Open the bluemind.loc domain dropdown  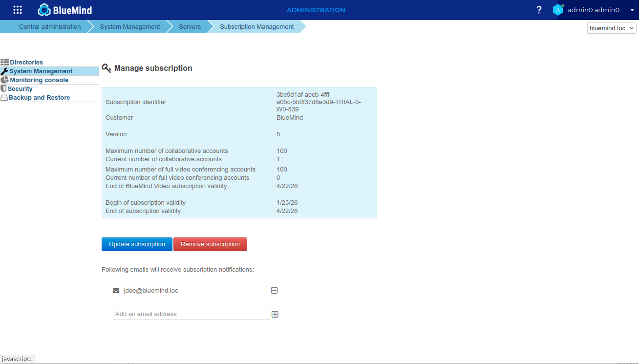click(612, 28)
